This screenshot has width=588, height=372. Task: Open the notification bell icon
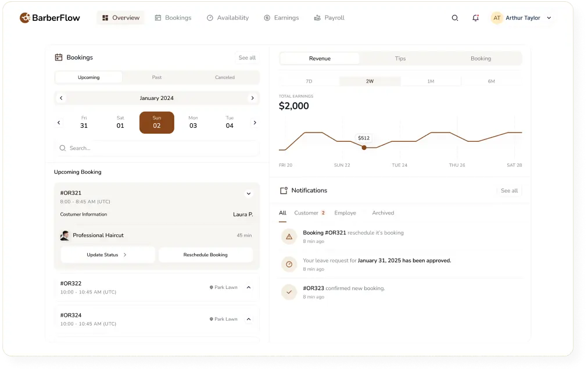(x=475, y=18)
